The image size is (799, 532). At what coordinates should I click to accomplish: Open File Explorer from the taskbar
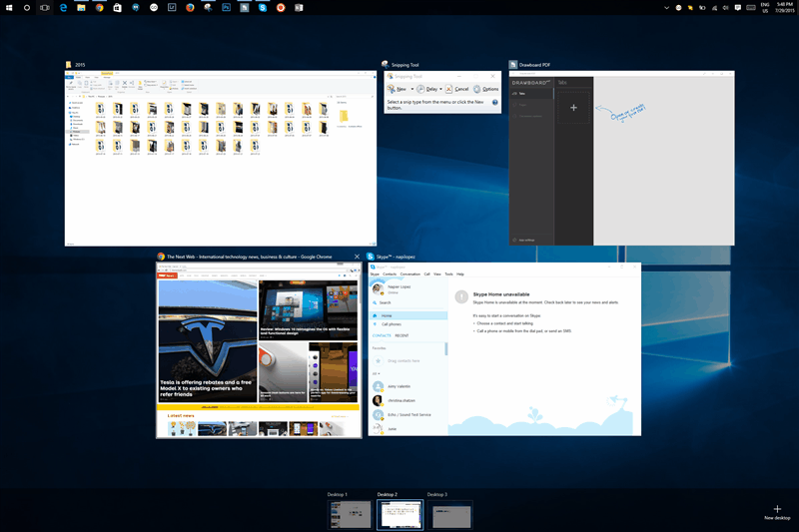tap(81, 8)
